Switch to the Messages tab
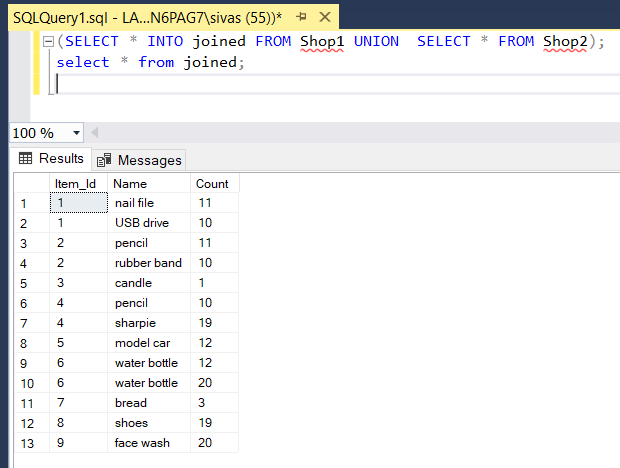This screenshot has height=468, width=620. [x=140, y=160]
